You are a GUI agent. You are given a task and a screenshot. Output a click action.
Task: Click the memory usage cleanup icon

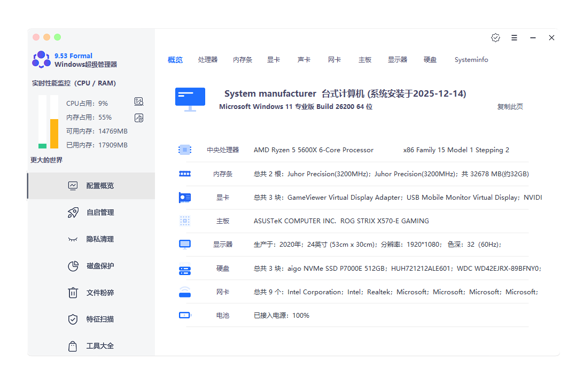(x=139, y=118)
